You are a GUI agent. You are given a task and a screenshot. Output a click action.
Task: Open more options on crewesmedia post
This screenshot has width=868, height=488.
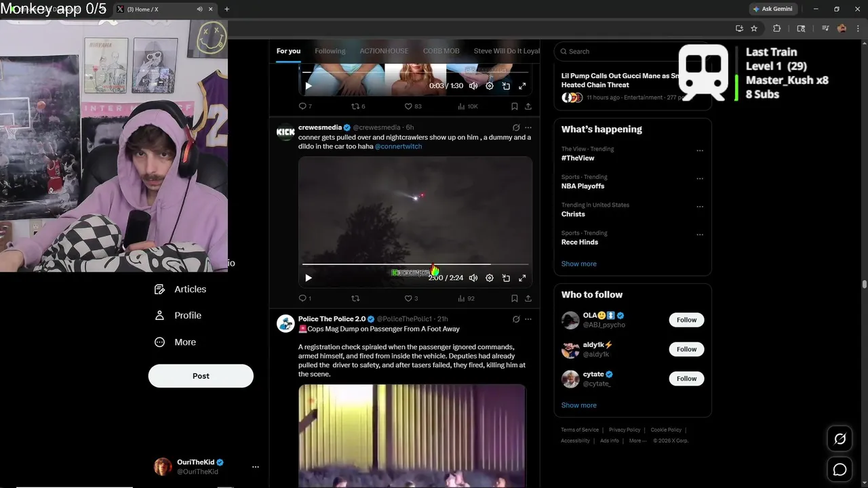(x=528, y=127)
